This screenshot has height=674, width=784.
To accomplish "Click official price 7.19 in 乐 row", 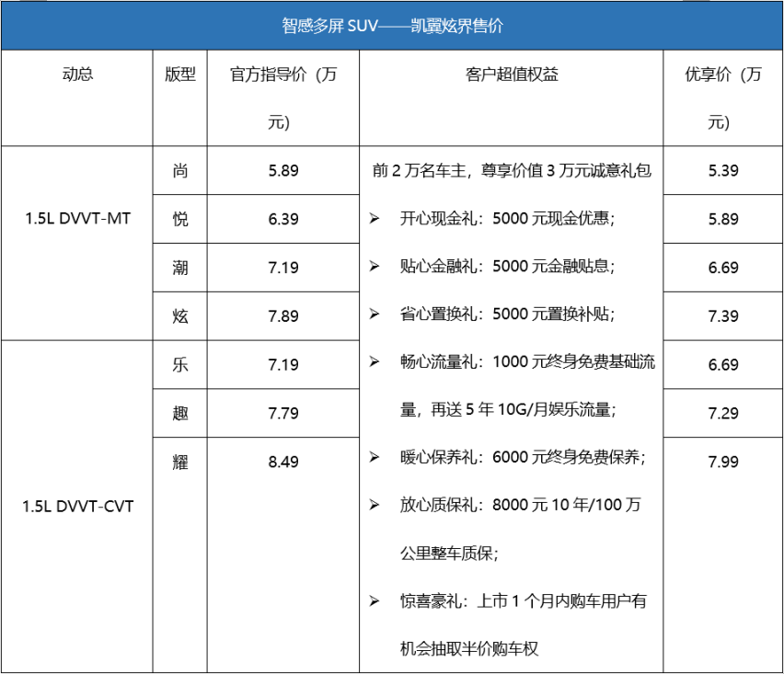I will coord(283,364).
